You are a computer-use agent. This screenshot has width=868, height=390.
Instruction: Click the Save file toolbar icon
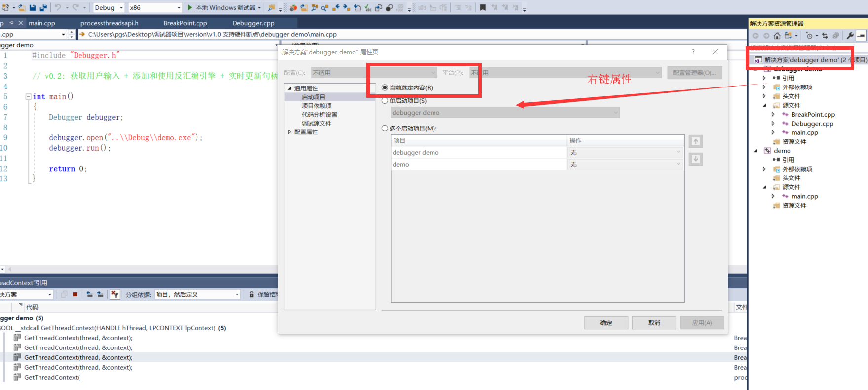coord(33,7)
